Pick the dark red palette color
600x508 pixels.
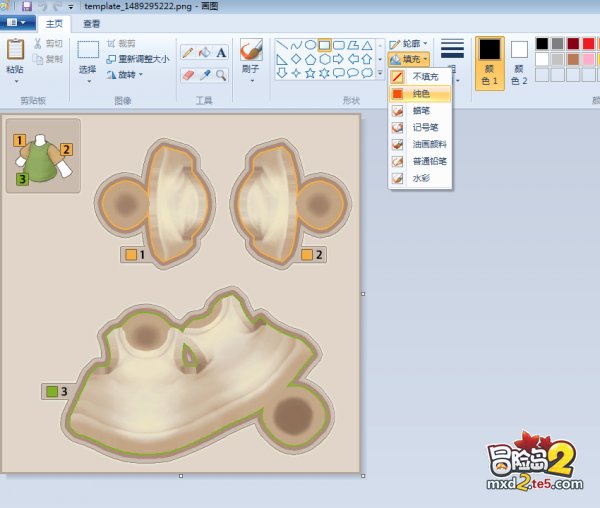[x=573, y=44]
